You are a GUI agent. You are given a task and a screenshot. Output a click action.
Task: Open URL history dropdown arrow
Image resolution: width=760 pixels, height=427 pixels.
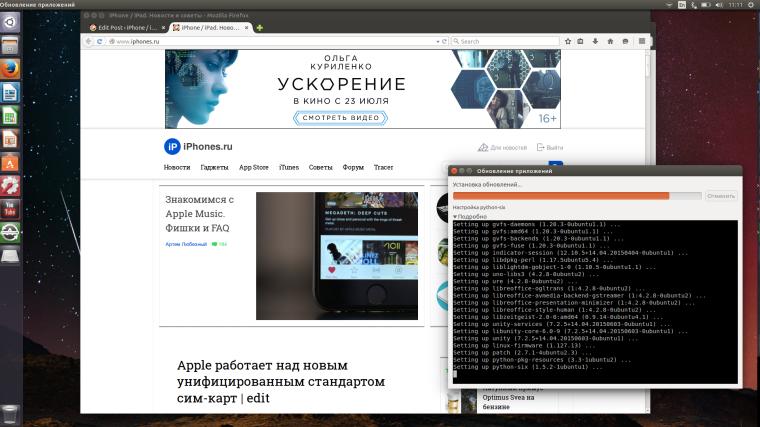tap(438, 42)
